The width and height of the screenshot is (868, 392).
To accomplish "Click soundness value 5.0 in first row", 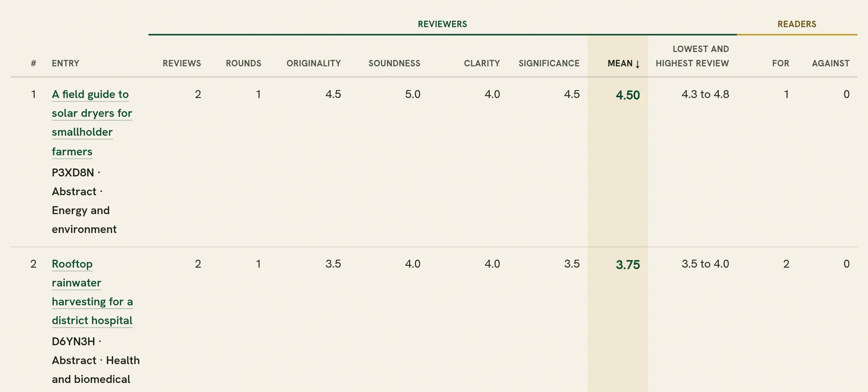I will tap(413, 94).
